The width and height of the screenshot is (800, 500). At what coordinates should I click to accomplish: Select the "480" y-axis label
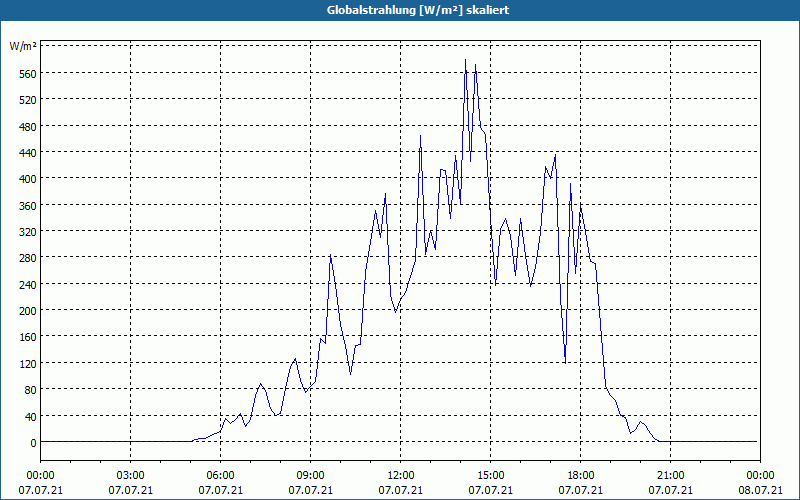point(29,127)
